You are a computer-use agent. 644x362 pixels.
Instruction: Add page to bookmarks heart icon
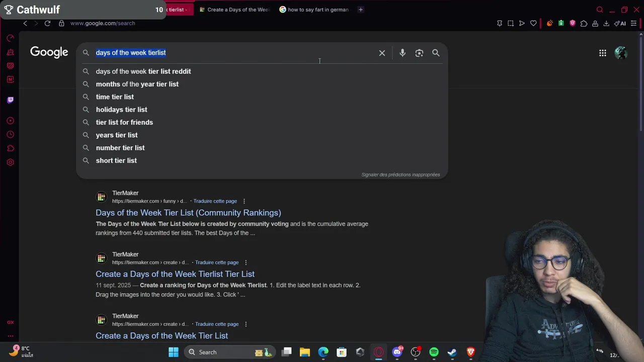click(533, 23)
